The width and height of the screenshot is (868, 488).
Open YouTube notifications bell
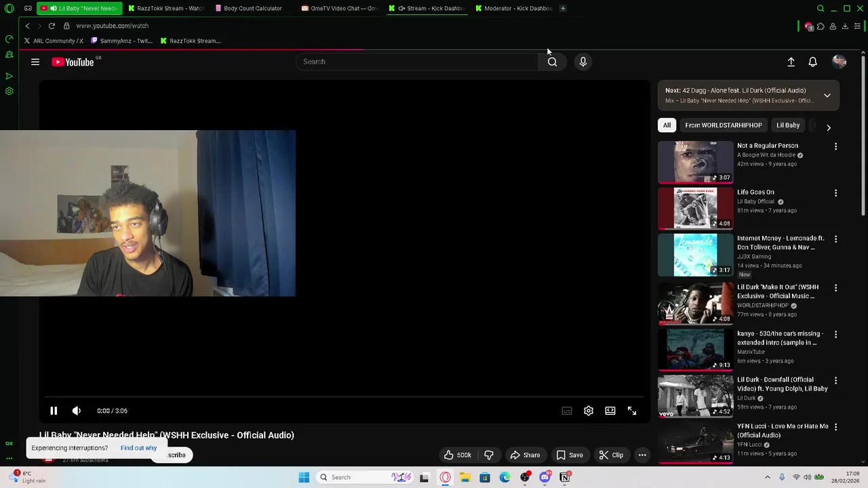(812, 62)
